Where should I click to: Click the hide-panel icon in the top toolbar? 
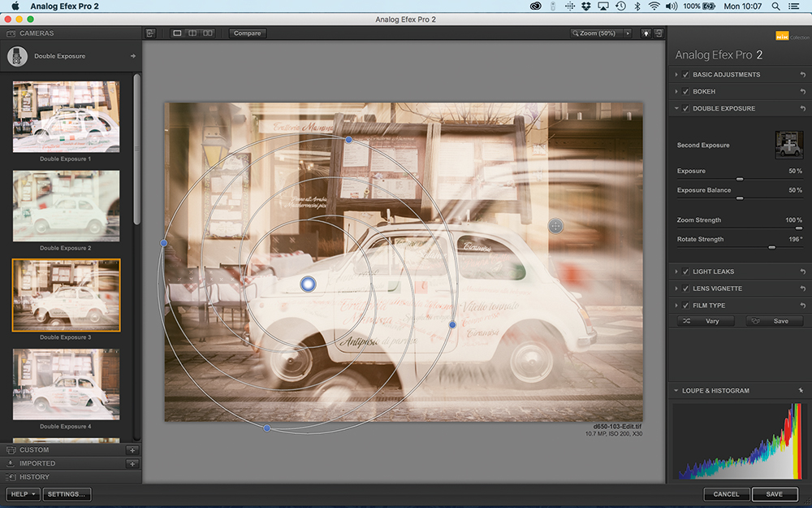click(x=150, y=33)
